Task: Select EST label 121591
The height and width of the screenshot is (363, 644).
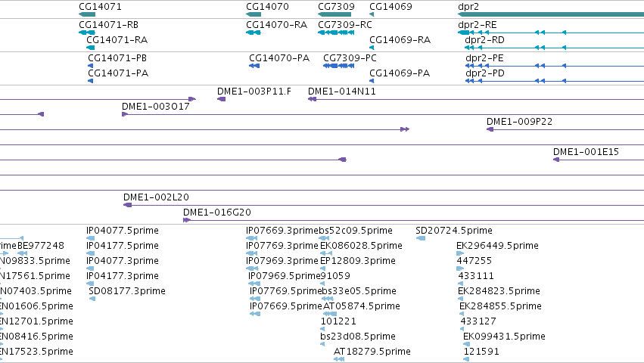Action: (x=481, y=352)
